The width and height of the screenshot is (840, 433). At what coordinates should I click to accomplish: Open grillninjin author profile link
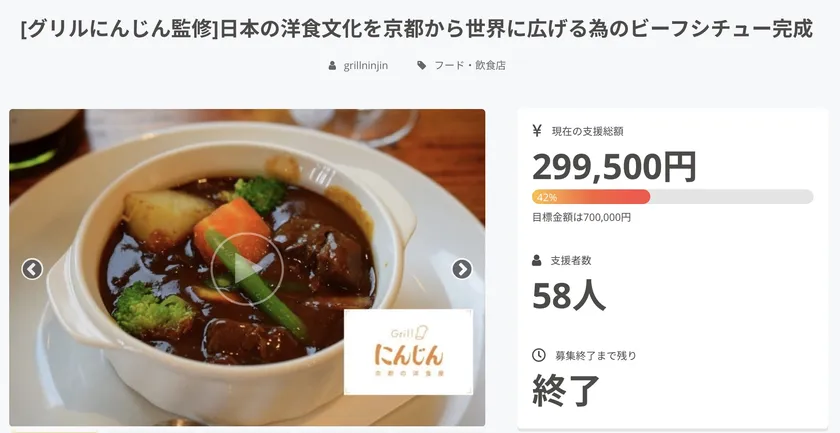[365, 65]
